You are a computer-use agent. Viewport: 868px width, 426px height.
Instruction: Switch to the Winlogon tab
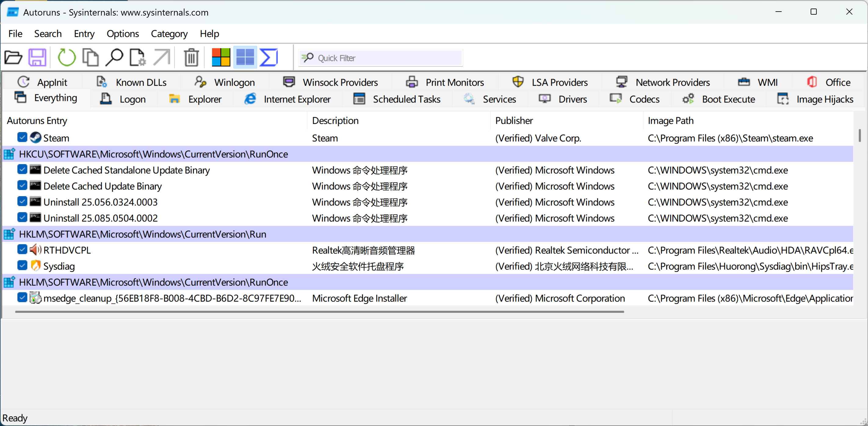pos(225,82)
